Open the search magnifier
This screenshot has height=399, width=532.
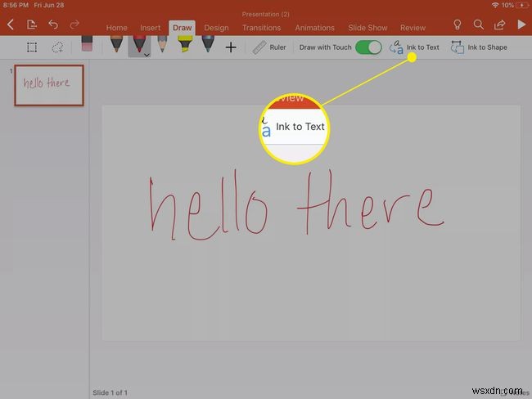pyautogui.click(x=479, y=25)
